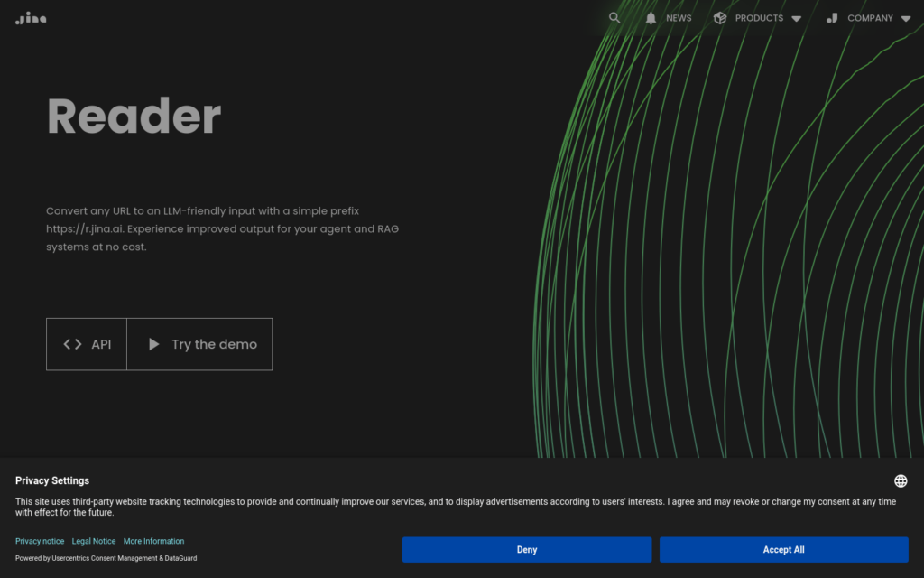Expand the Company dropdown arrow

[x=906, y=19]
